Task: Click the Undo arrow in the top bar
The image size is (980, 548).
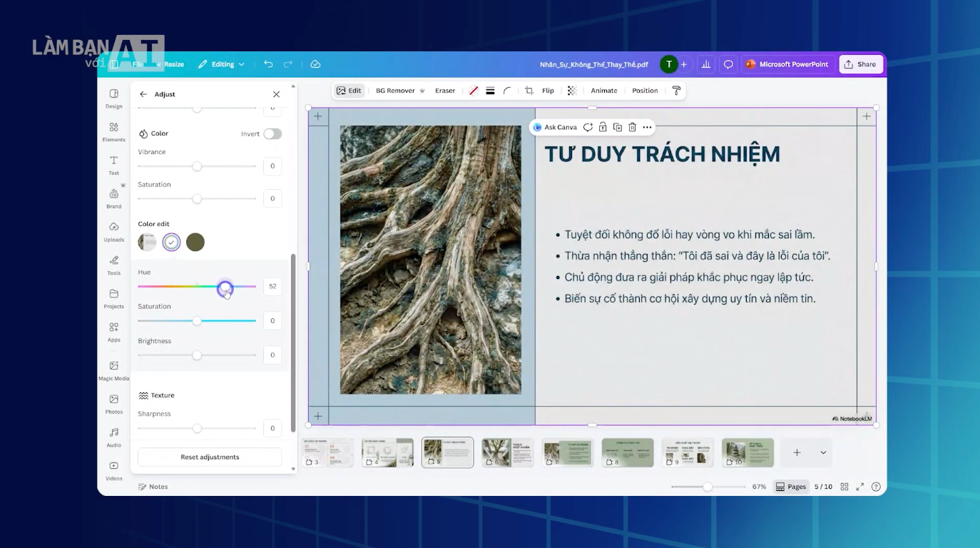Action: coord(268,64)
